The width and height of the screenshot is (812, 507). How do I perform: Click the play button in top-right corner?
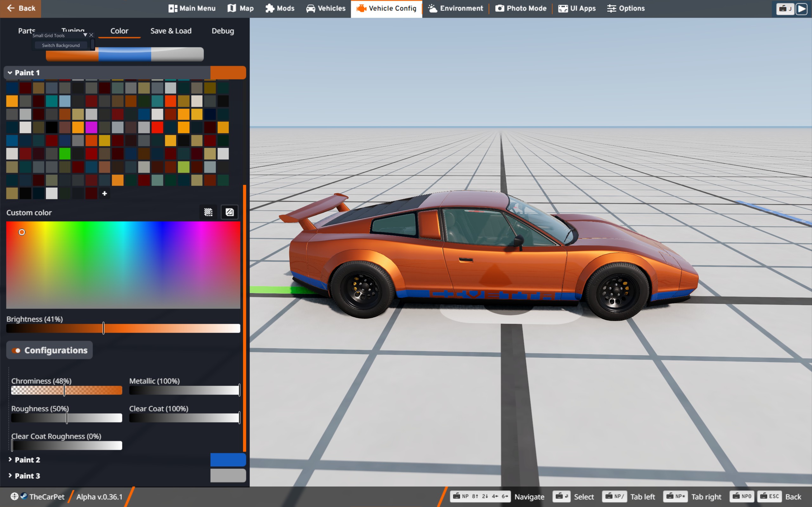[x=802, y=9]
